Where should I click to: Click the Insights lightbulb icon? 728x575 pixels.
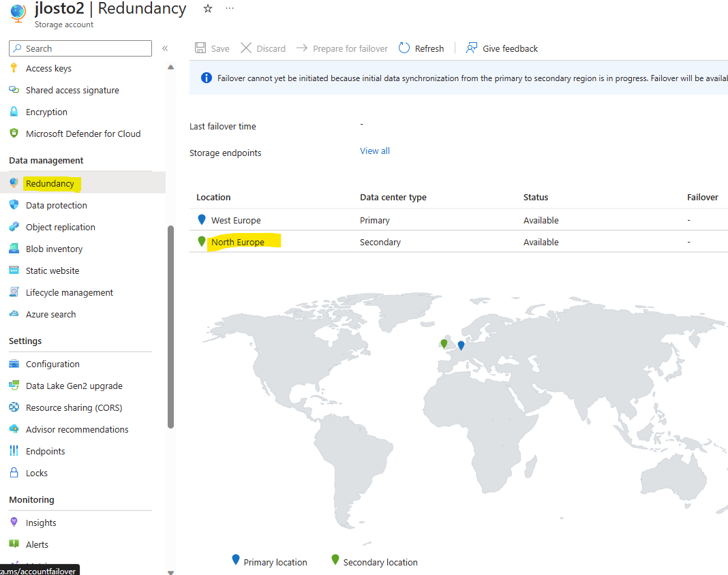click(14, 522)
